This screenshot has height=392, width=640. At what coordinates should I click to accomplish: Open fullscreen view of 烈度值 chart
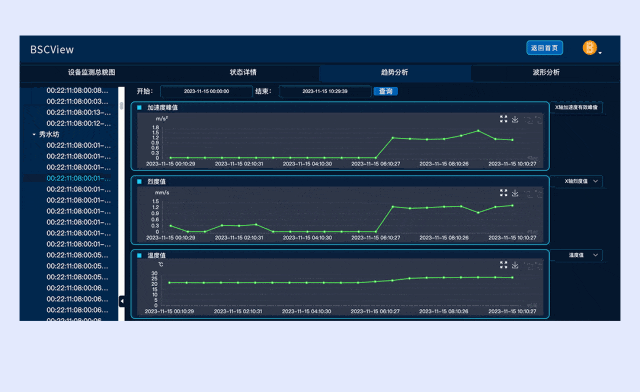(503, 193)
